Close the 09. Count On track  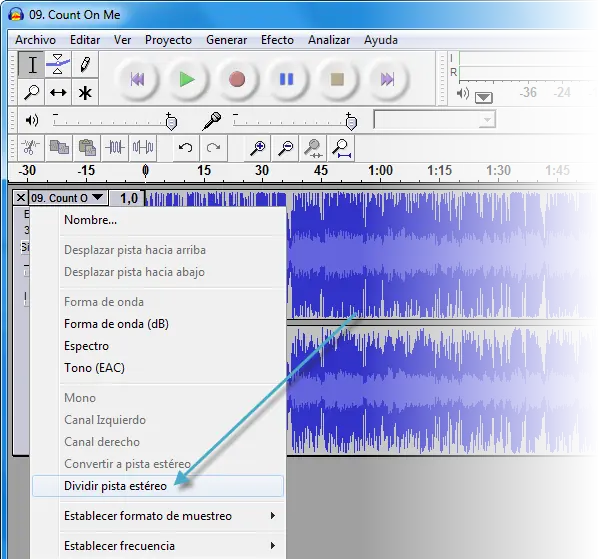pyautogui.click(x=21, y=198)
